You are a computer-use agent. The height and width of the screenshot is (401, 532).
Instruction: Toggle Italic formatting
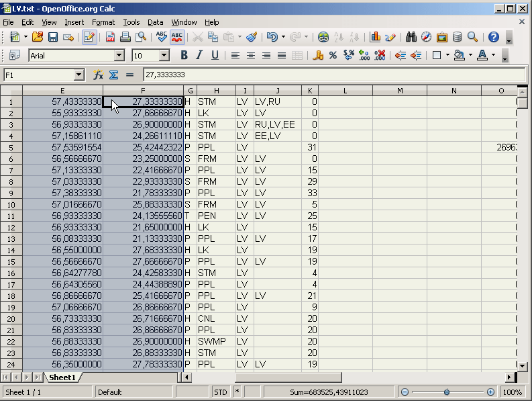coord(199,55)
